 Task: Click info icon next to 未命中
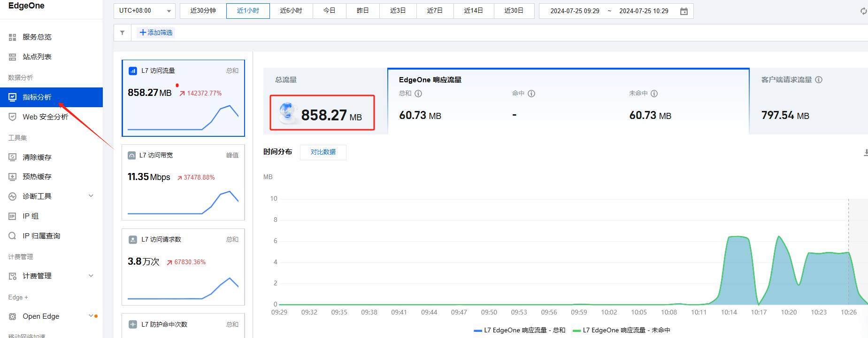click(x=654, y=94)
